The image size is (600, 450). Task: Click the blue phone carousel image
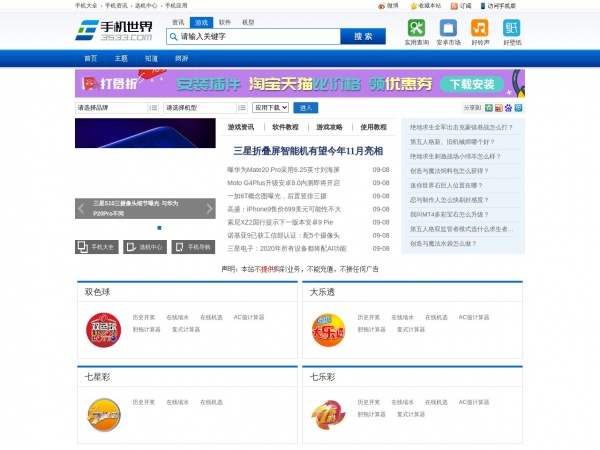click(145, 133)
